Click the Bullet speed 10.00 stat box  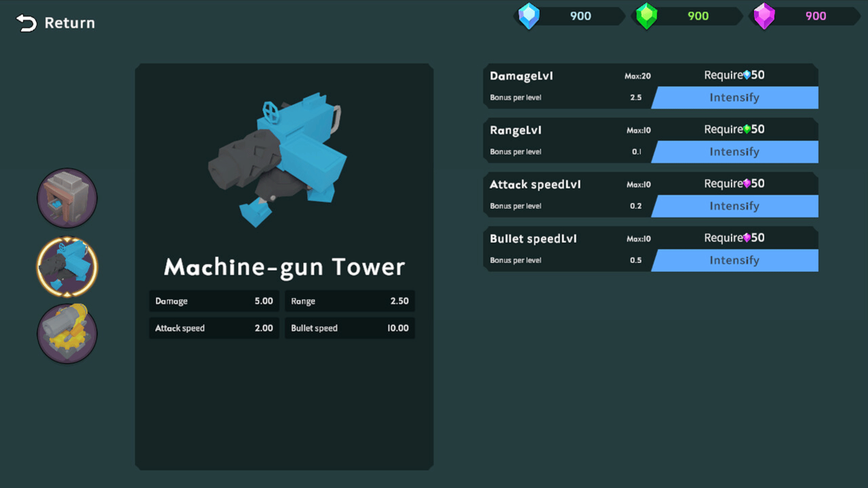349,328
